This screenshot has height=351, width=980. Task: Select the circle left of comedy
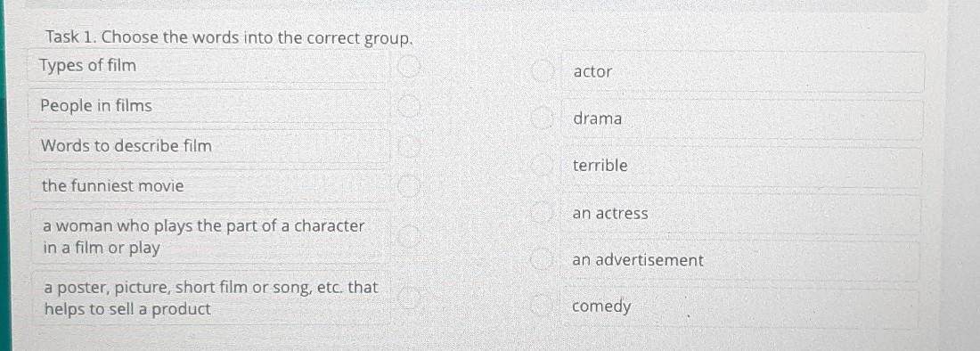pyautogui.click(x=542, y=306)
